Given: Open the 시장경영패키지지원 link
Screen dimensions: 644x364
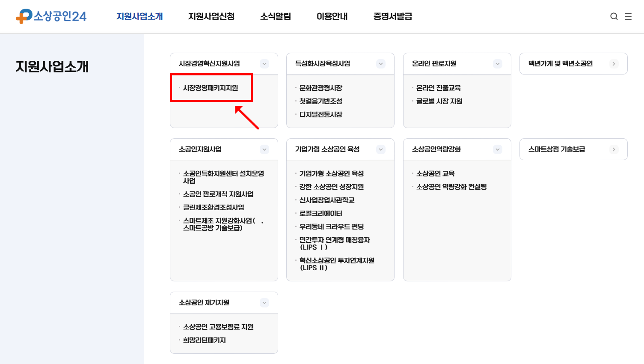Looking at the screenshot, I should 211,88.
